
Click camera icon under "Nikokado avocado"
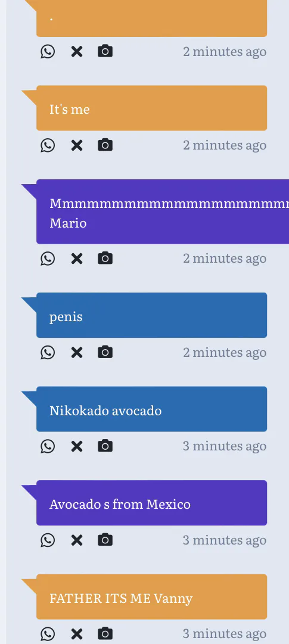tap(105, 446)
